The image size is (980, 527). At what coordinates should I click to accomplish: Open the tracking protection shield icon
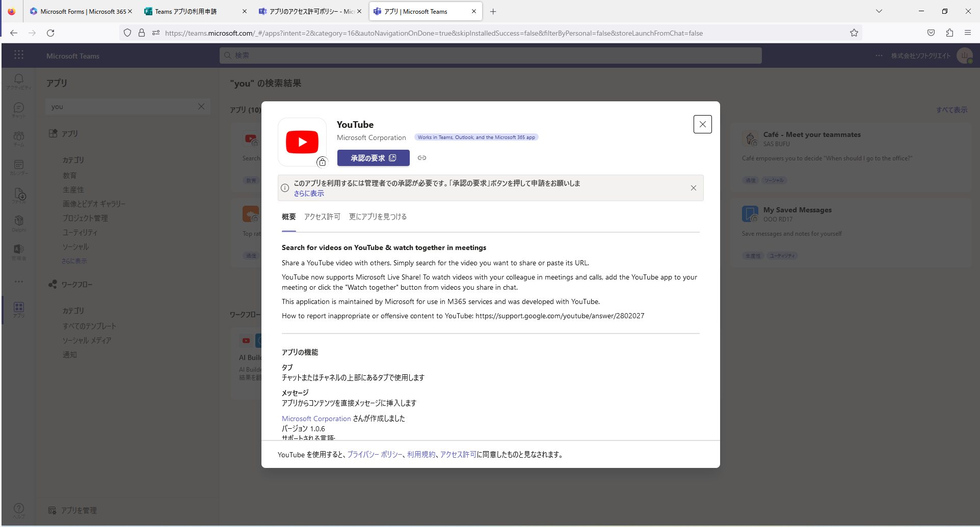tap(127, 33)
